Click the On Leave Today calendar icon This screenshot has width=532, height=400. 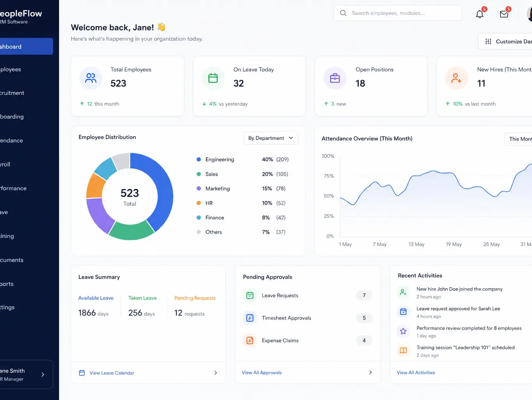213,78
